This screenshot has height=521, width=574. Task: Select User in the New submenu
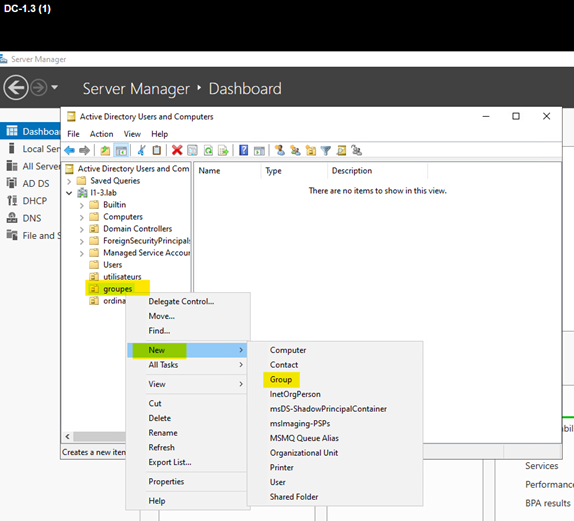click(335, 482)
